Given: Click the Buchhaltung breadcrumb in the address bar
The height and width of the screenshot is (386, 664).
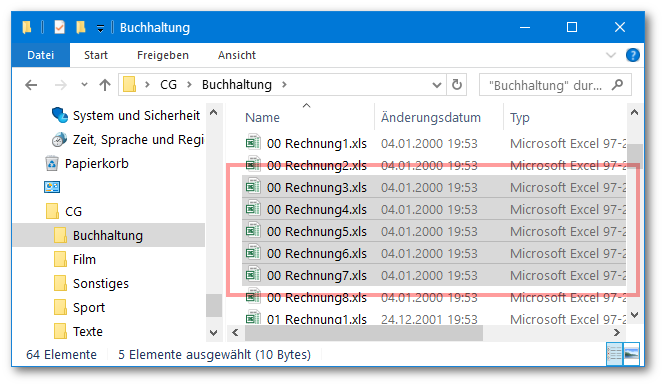Looking at the screenshot, I should (237, 85).
